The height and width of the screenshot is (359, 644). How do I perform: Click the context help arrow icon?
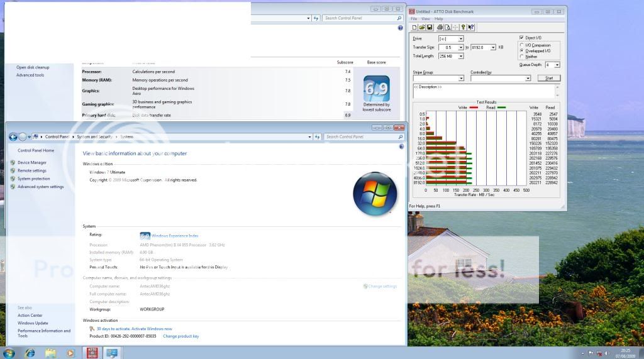[x=471, y=27]
